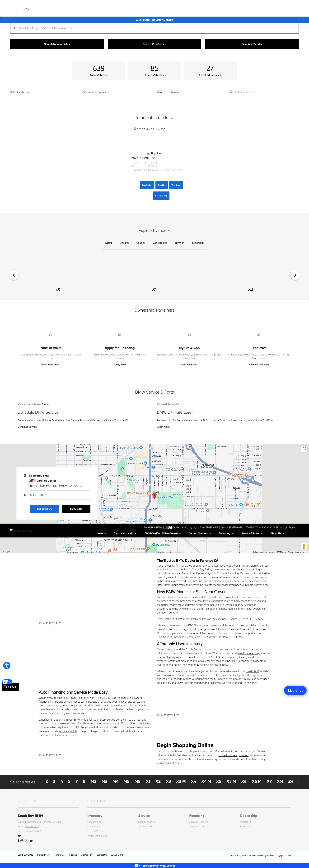This screenshot has height=868, width=309.
Task: Expand BMW Certified & Pre-Owned dropdown
Action: point(163,533)
